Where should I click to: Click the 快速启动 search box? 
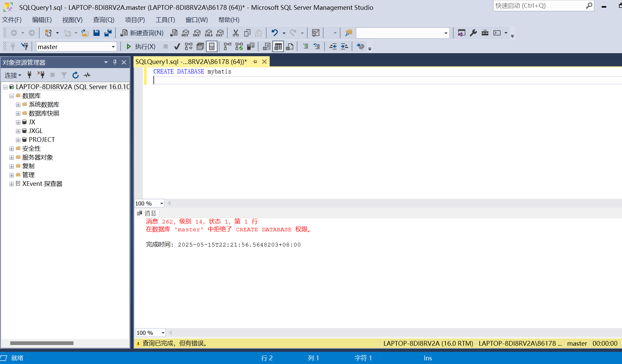(x=543, y=6)
